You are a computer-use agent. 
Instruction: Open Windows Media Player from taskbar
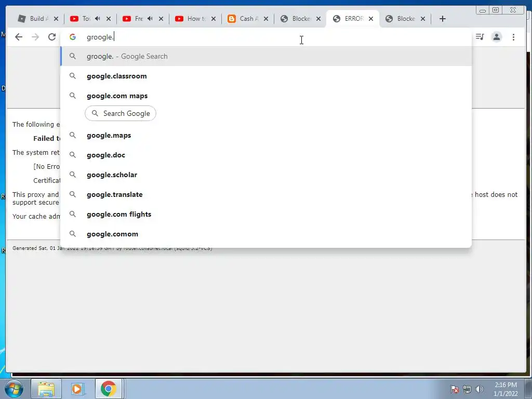click(77, 389)
